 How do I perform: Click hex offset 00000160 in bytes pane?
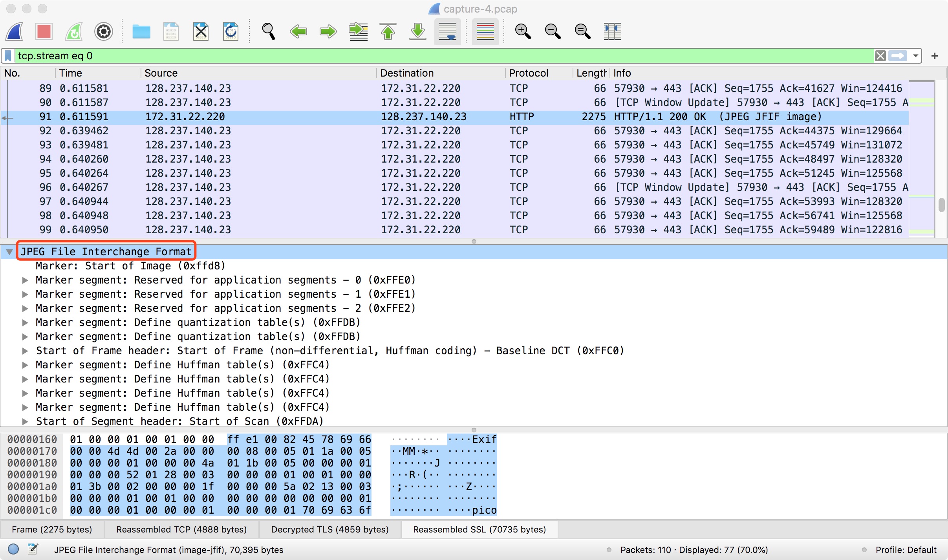[x=32, y=439]
